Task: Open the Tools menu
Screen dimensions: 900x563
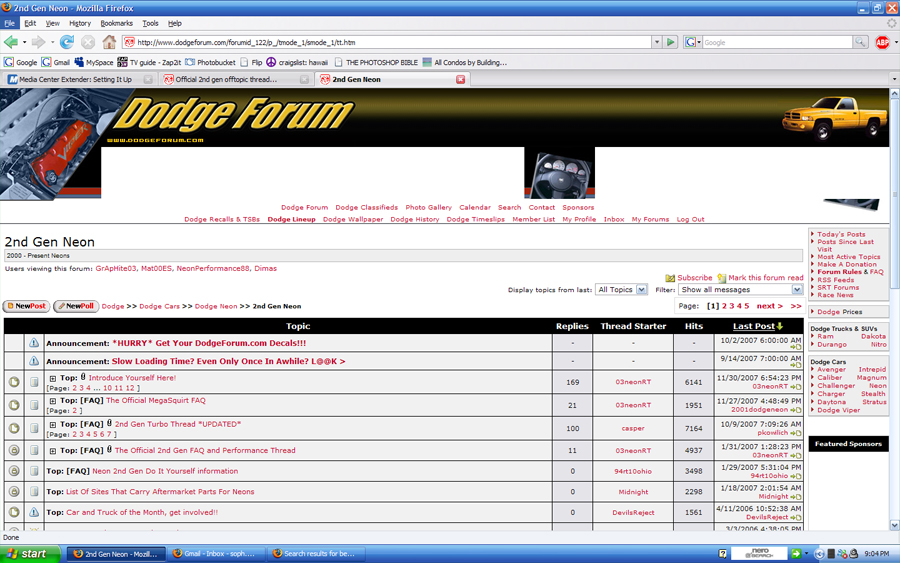Action: coord(150,24)
